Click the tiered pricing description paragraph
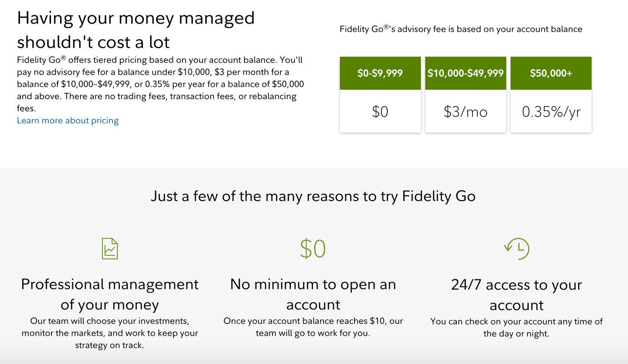The height and width of the screenshot is (364, 628). click(160, 84)
